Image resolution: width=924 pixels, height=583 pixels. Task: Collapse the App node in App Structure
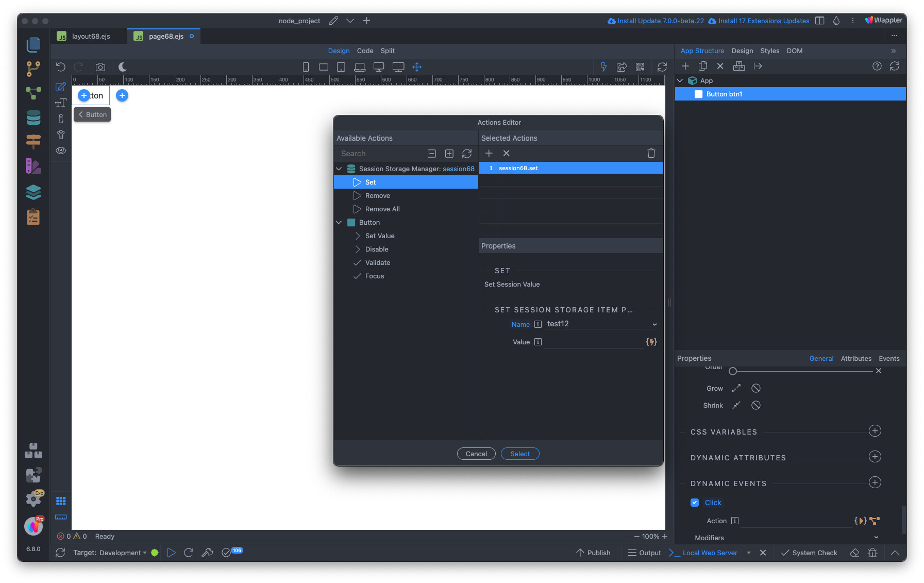[x=680, y=81]
